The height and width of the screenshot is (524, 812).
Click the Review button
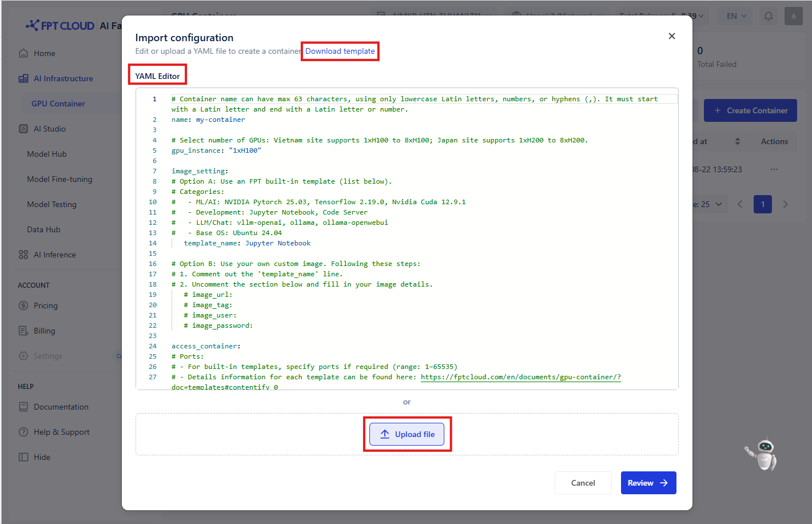tap(648, 483)
